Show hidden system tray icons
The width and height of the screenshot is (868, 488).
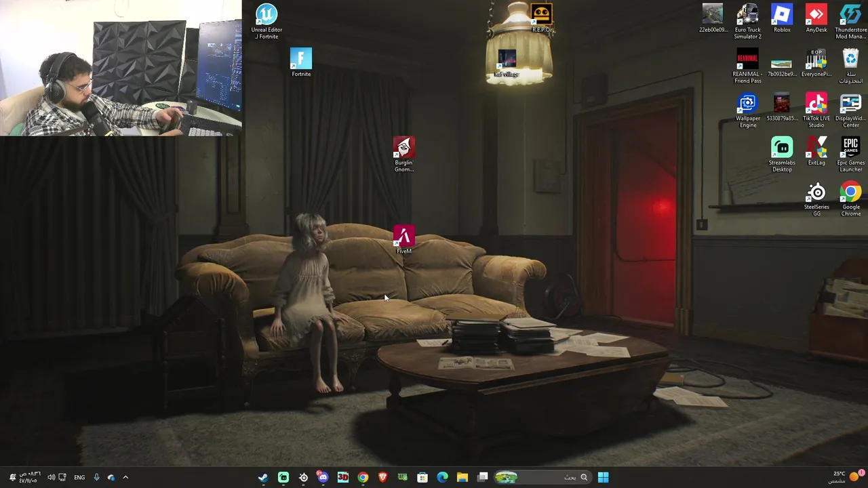[125, 477]
